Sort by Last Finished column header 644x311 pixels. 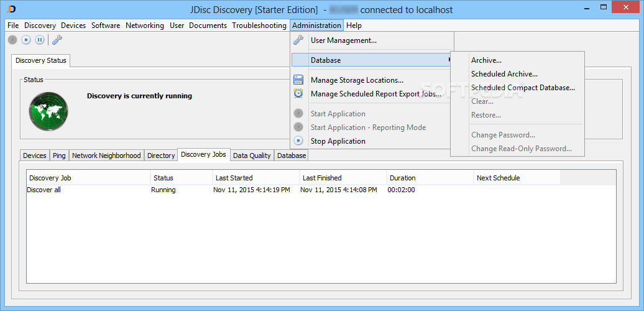pyautogui.click(x=343, y=178)
